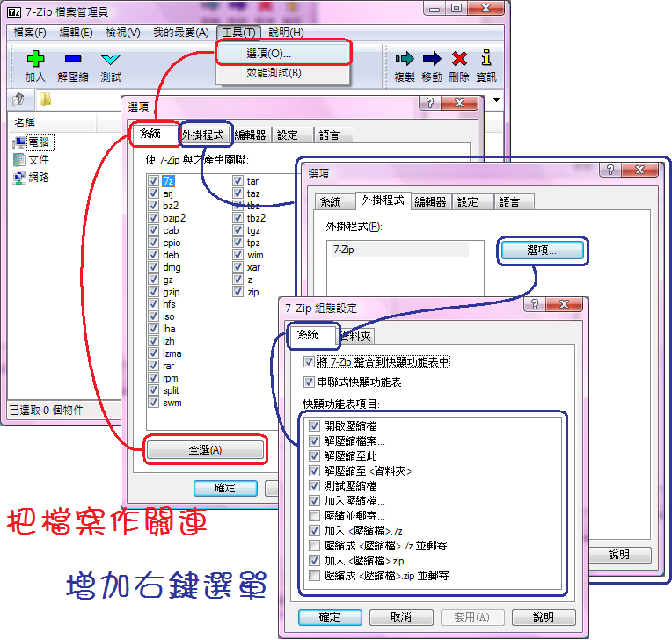Click the green plus 加入 (Add) icon

(35, 59)
